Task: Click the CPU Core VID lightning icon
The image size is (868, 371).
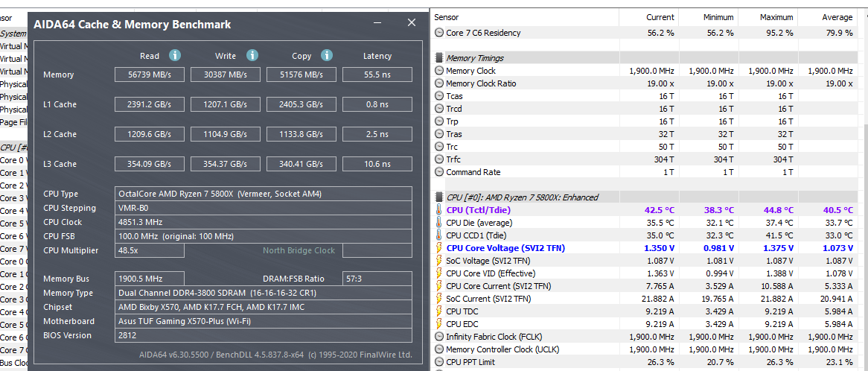Action: tap(439, 273)
